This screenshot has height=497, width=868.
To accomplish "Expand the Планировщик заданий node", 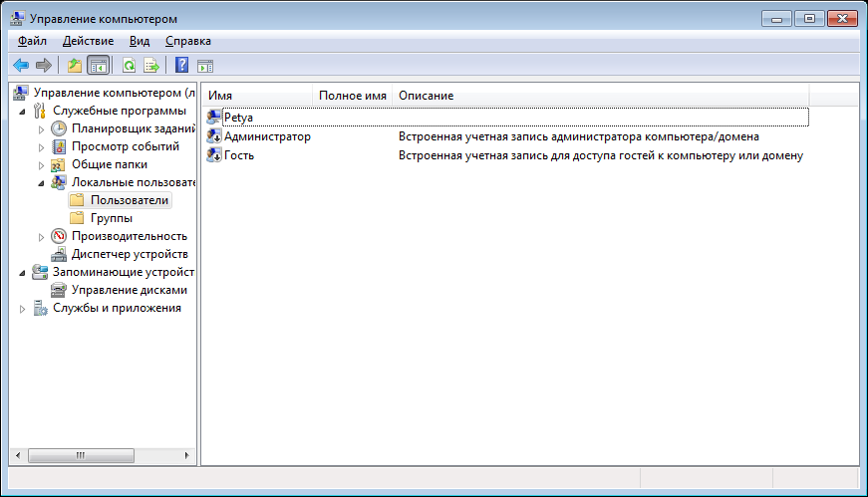I will 41,129.
